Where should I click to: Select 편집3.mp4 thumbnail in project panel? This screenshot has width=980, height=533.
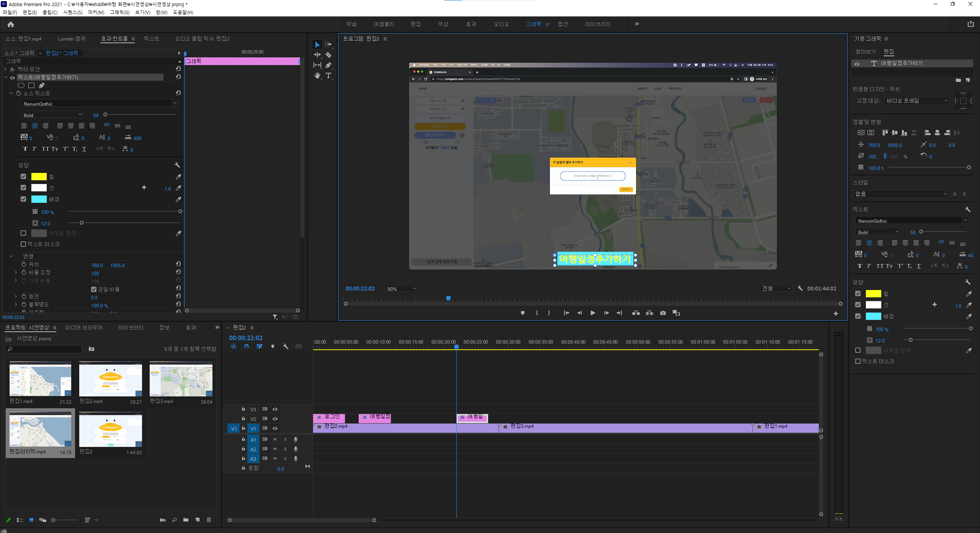tap(181, 379)
